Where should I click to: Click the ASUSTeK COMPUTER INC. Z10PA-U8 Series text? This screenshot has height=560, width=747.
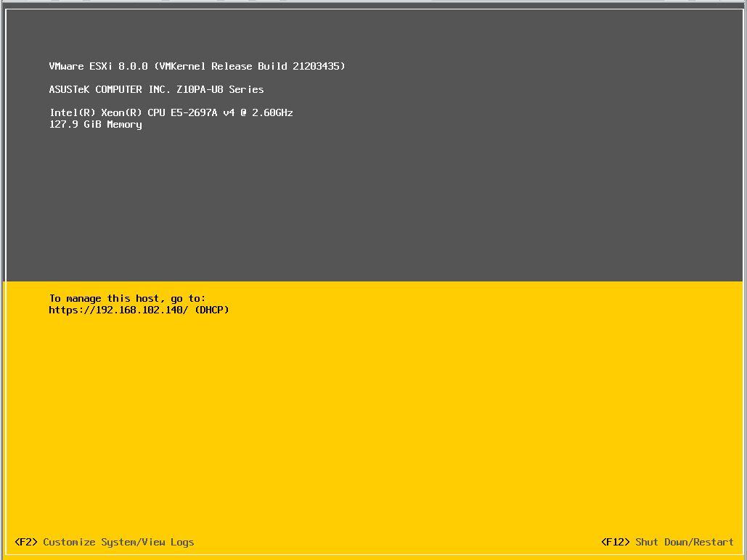pyautogui.click(x=156, y=89)
